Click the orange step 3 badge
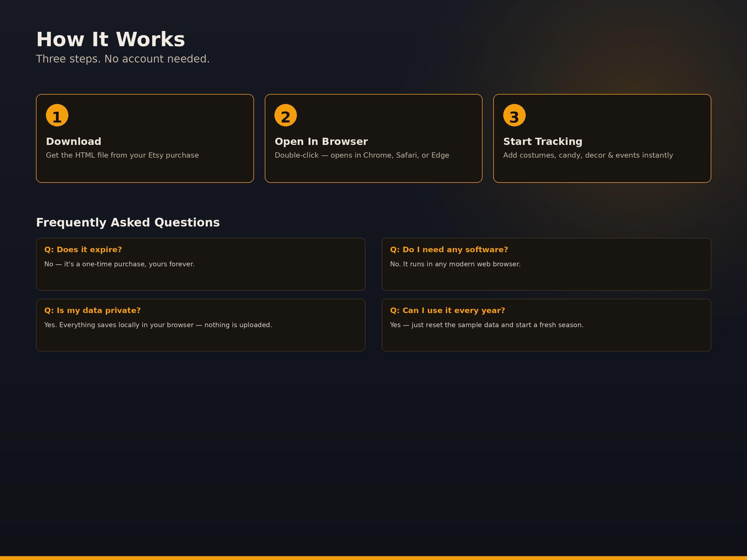747x560 pixels. pos(514,115)
